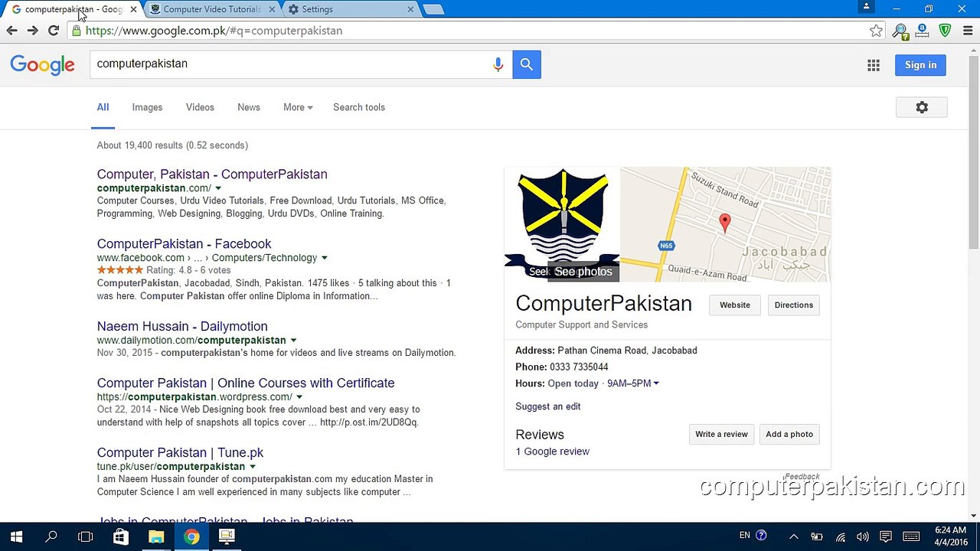Image resolution: width=980 pixels, height=551 pixels.
Task: Click the Website button in knowledge panel
Action: [735, 305]
